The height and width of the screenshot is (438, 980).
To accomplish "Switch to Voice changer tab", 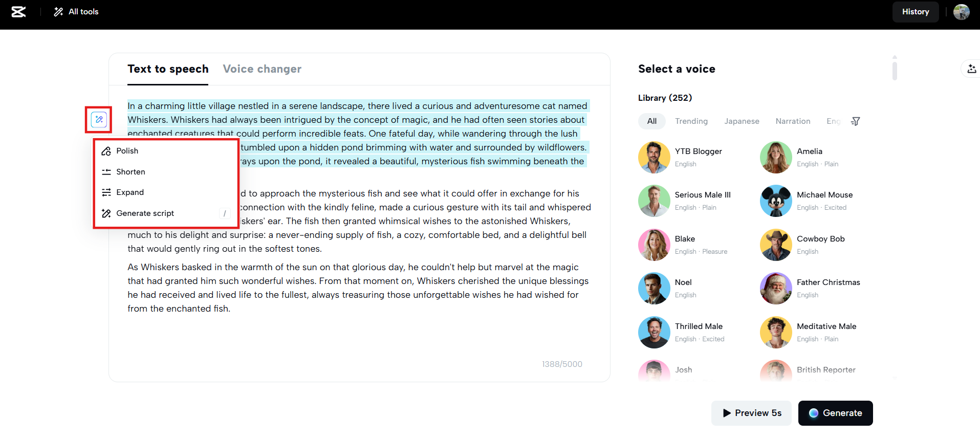I will (x=262, y=69).
